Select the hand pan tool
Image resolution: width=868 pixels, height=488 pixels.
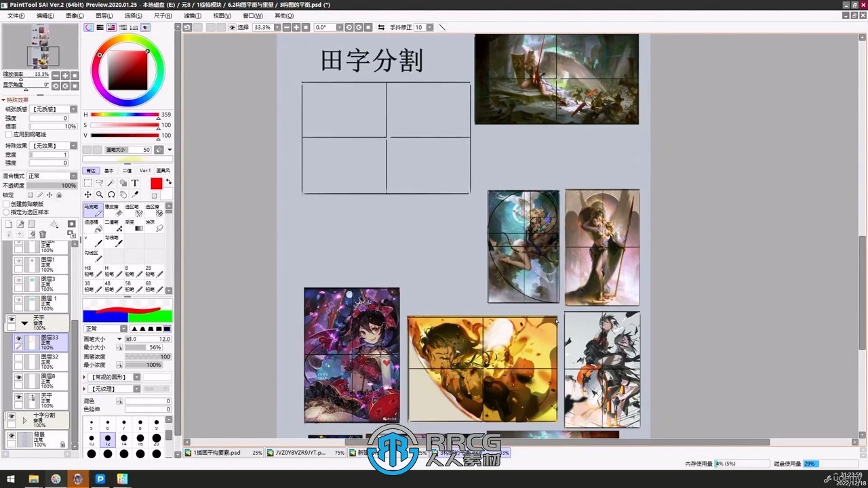123,195
